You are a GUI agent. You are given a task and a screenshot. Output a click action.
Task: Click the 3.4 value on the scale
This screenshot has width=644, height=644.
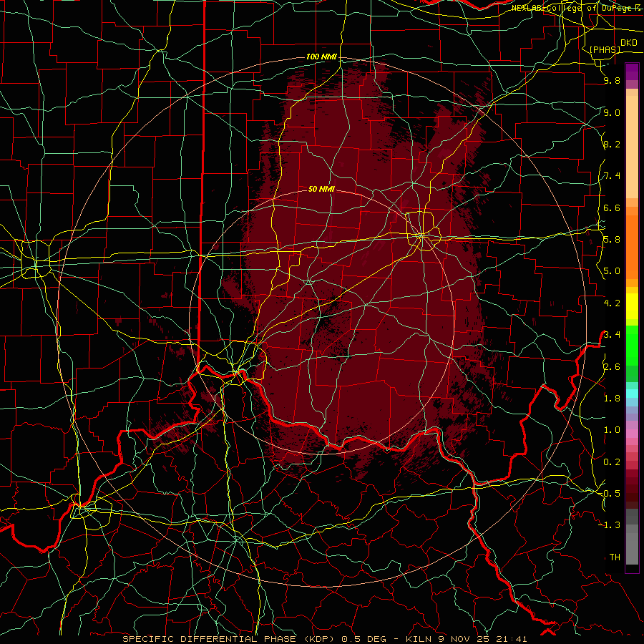coord(612,335)
